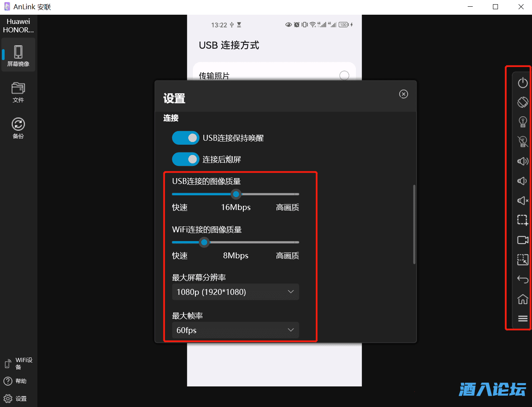Image resolution: width=532 pixels, height=407 pixels.
Task: Start a screen recording of the phone
Action: [523, 240]
